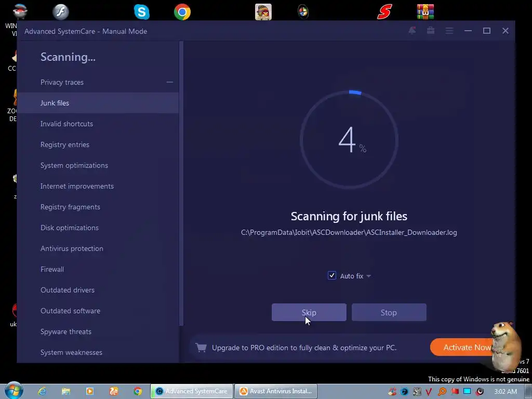Select Disk optimizations item
This screenshot has width=532, height=399.
[98, 228]
